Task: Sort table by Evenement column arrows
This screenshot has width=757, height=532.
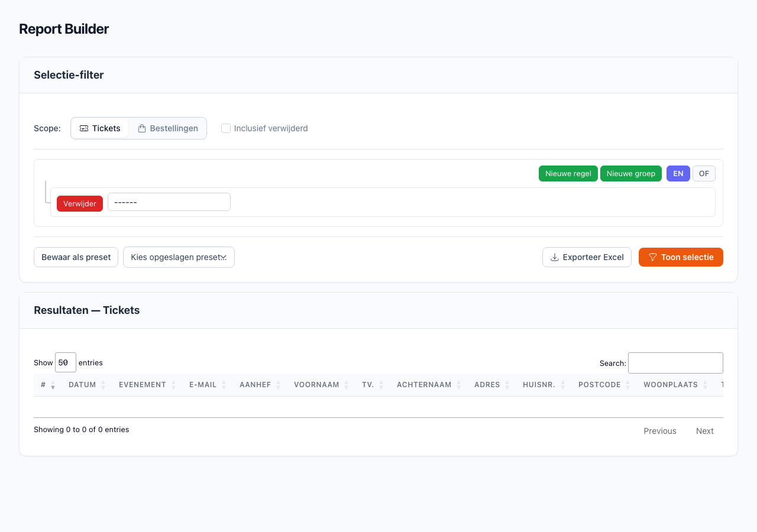Action: tap(173, 385)
